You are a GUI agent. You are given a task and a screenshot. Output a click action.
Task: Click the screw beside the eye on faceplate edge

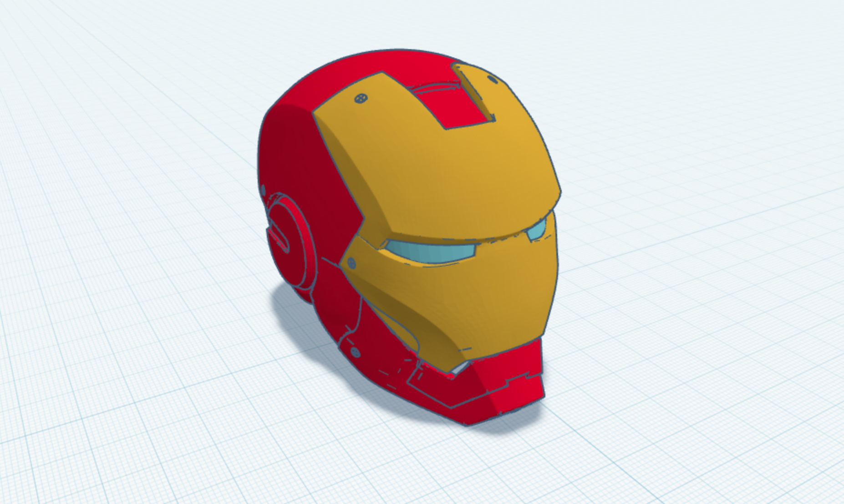[351, 263]
